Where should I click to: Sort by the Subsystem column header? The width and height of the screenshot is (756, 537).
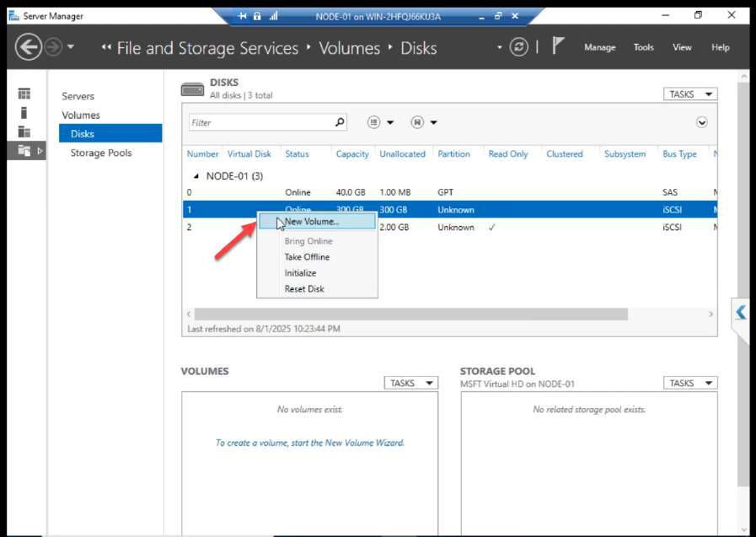pyautogui.click(x=625, y=153)
